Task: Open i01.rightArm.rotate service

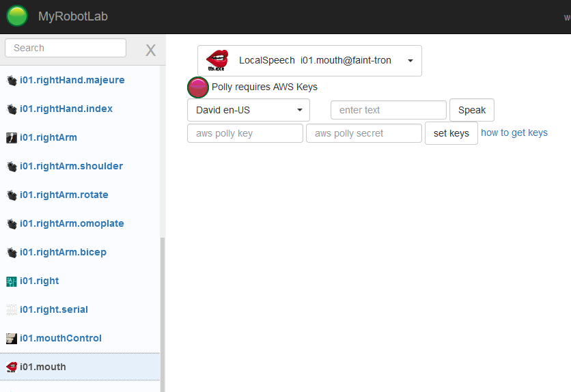Action: [x=64, y=195]
